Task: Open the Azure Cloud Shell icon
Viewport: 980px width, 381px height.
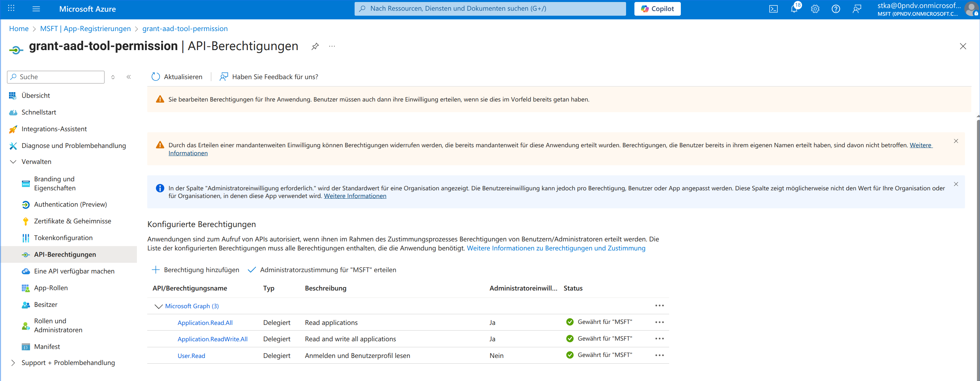Action: pyautogui.click(x=773, y=8)
